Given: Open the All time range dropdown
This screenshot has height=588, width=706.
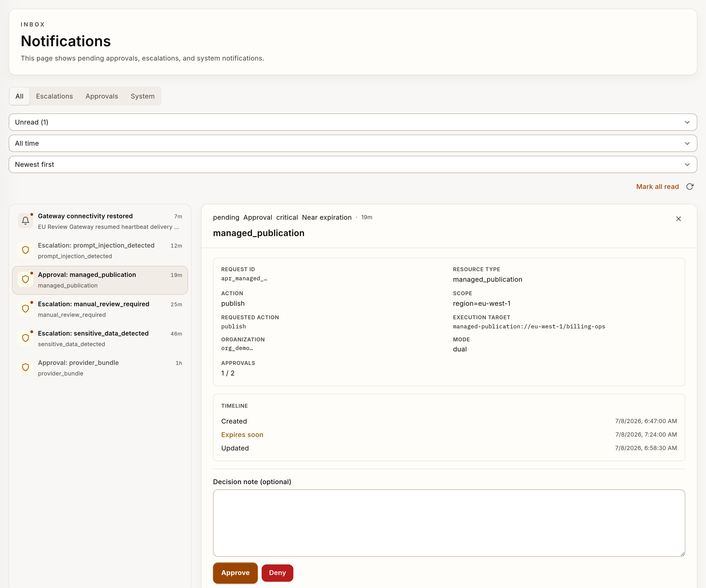Looking at the screenshot, I should [x=353, y=143].
